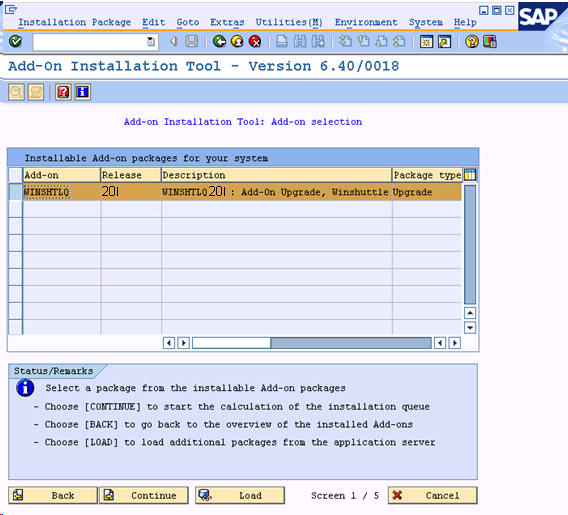Open the Help menu
568x515 pixels.
point(465,22)
